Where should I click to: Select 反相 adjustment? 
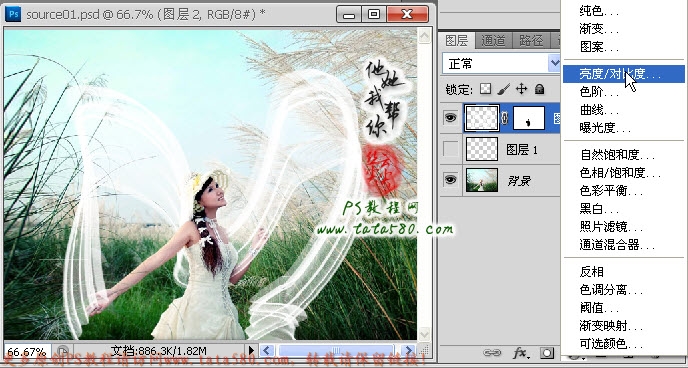(x=624, y=272)
